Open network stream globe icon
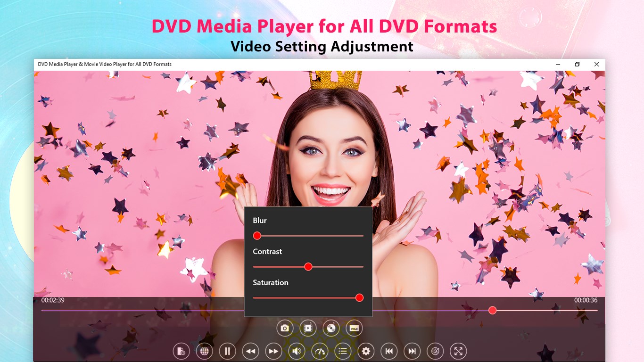Viewport: 644px width, 362px height. point(204,351)
